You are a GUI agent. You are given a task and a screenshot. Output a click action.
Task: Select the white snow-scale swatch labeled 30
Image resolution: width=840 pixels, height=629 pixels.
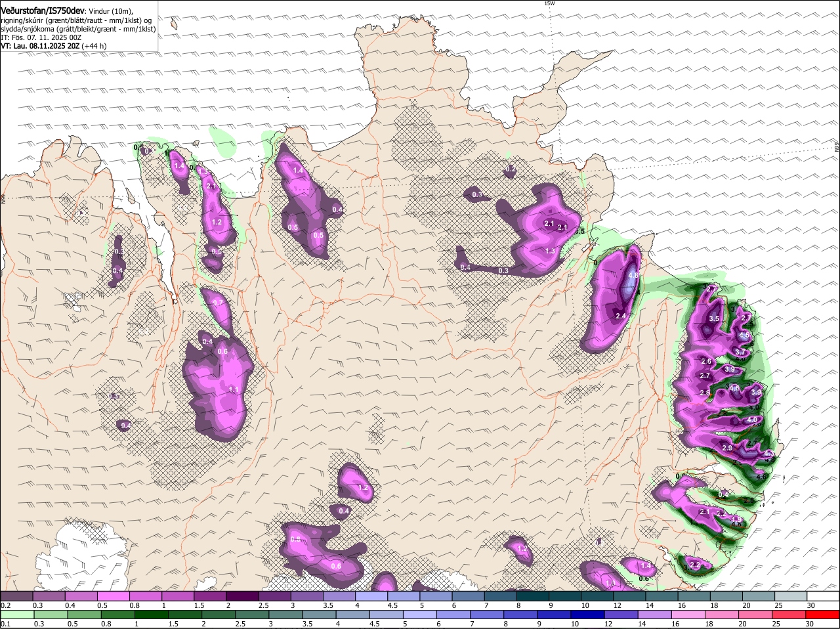(823, 596)
